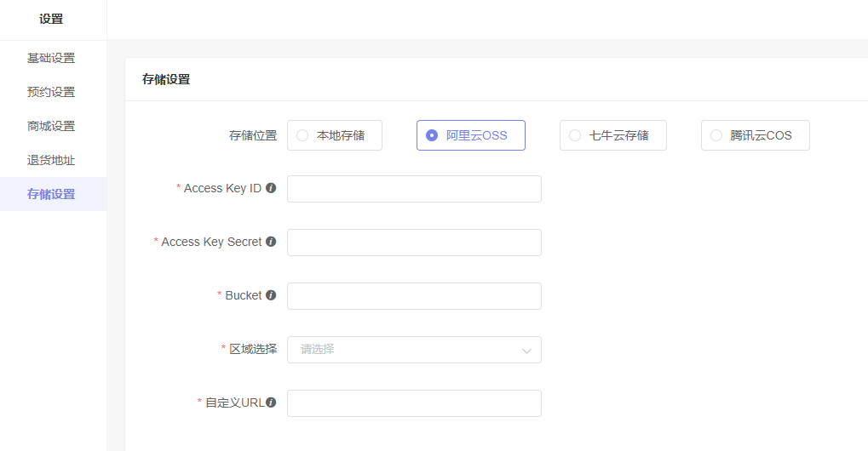Click into the Access Key Secret field
Viewport: 868px width, 451px height.
tap(414, 243)
